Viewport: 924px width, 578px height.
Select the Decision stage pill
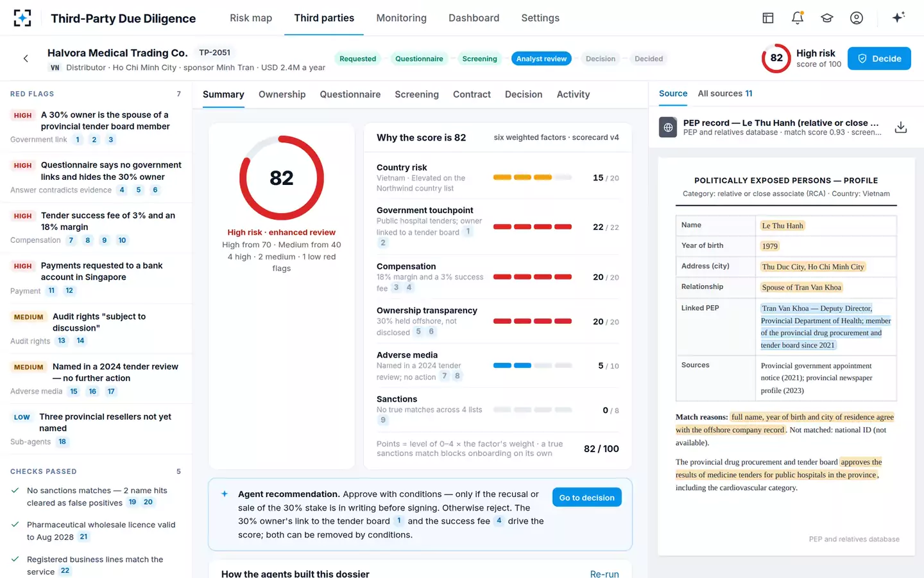pos(600,58)
